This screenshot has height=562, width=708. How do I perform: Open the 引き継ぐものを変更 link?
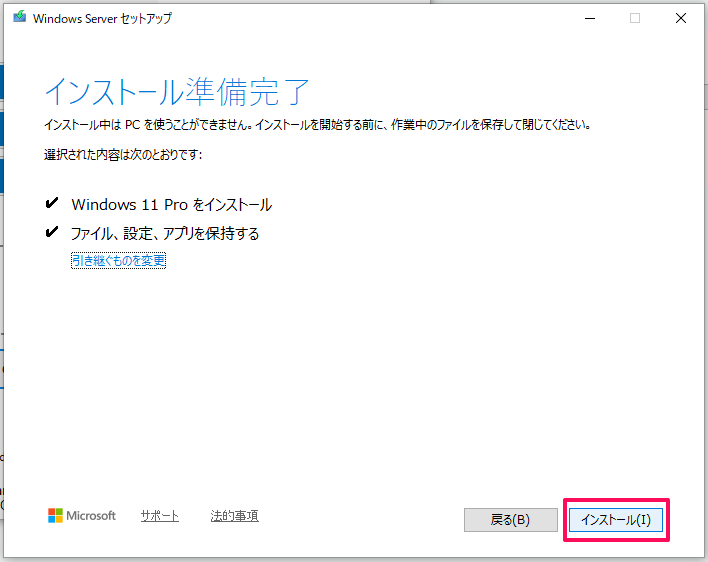[118, 260]
